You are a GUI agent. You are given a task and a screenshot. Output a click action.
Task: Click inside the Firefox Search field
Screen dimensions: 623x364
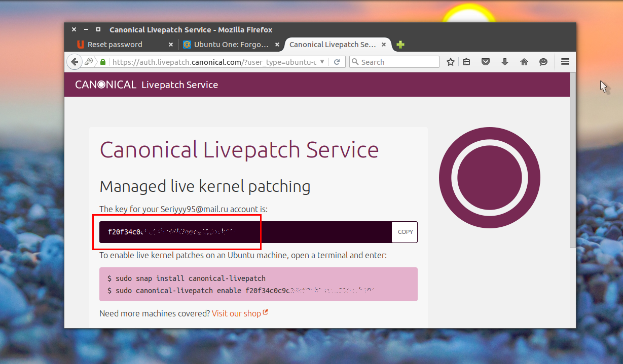point(398,62)
